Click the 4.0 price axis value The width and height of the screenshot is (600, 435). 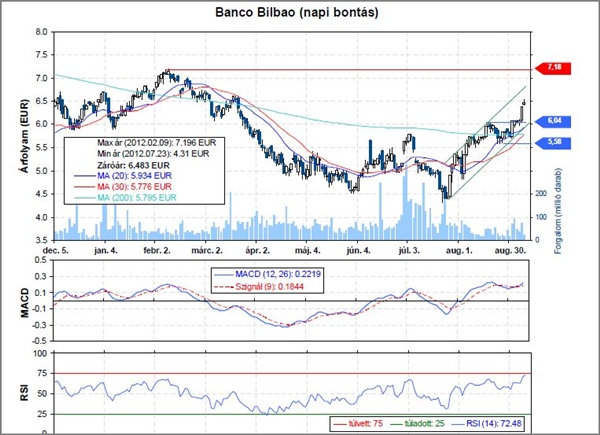42,217
